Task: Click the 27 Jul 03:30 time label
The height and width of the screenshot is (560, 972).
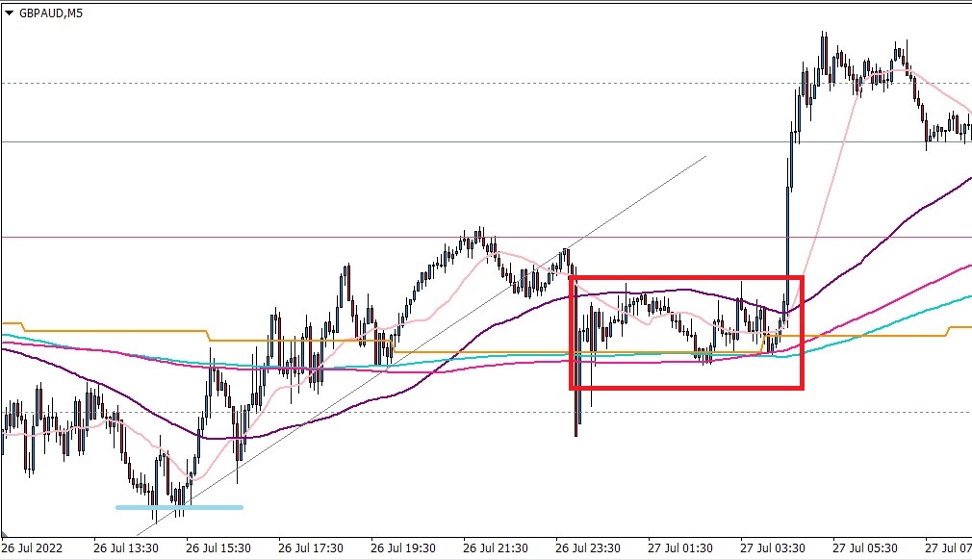Action: coord(773,548)
